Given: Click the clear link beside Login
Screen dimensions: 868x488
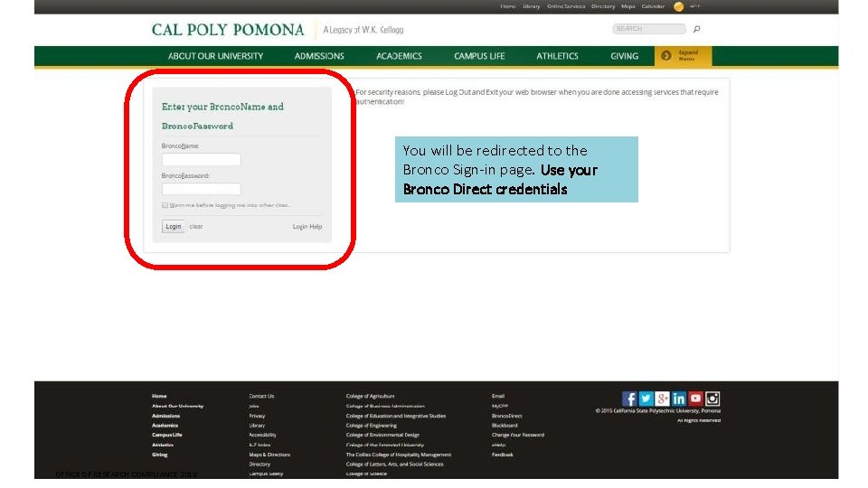Looking at the screenshot, I should pyautogui.click(x=196, y=227).
